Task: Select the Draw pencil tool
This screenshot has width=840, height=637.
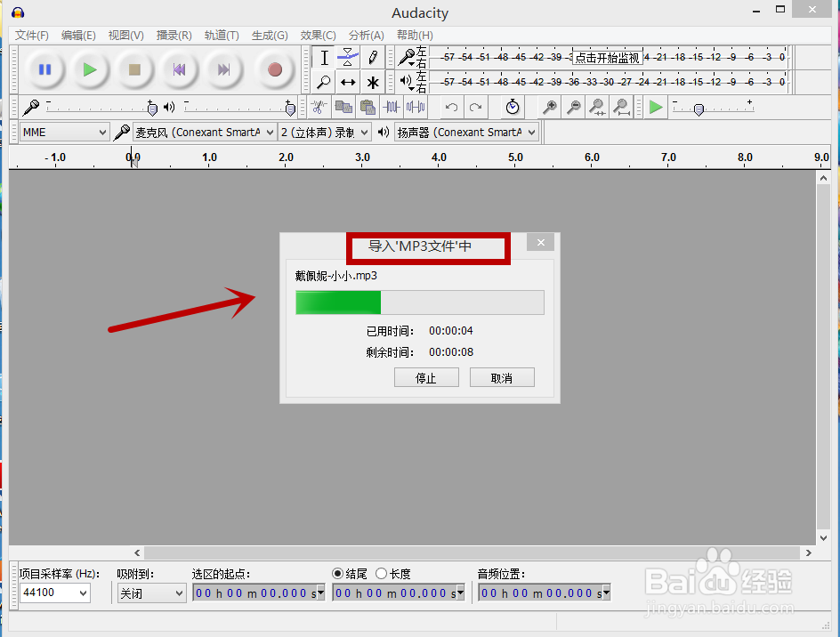Action: coord(373,58)
